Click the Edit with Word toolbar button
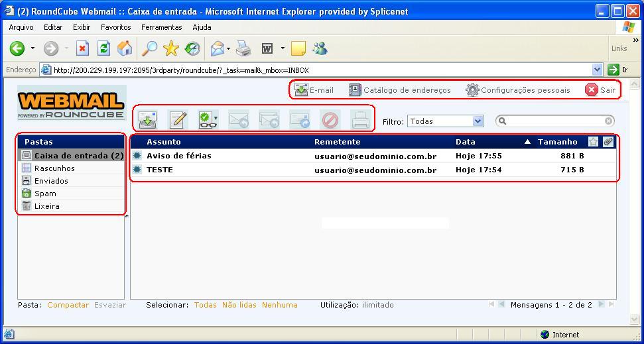Screen dimensions: 644x344 tap(267, 49)
